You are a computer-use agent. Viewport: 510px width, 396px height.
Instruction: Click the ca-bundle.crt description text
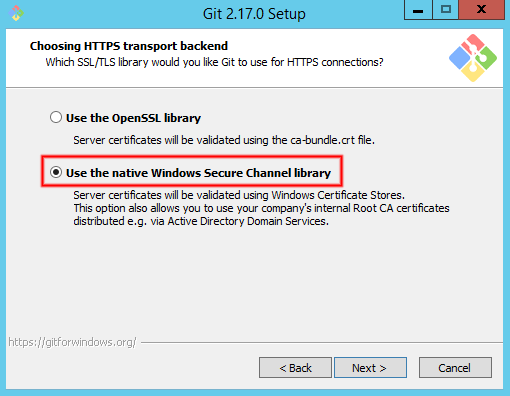click(224, 140)
